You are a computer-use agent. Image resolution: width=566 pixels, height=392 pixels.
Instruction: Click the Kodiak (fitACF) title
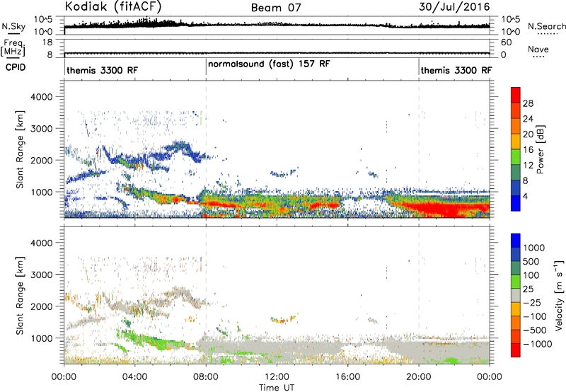pyautogui.click(x=113, y=6)
